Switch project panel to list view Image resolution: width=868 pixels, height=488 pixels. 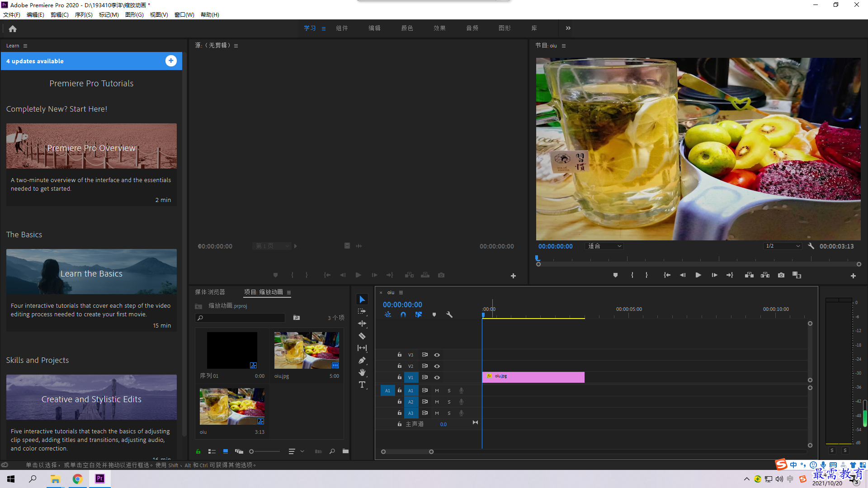click(x=212, y=451)
